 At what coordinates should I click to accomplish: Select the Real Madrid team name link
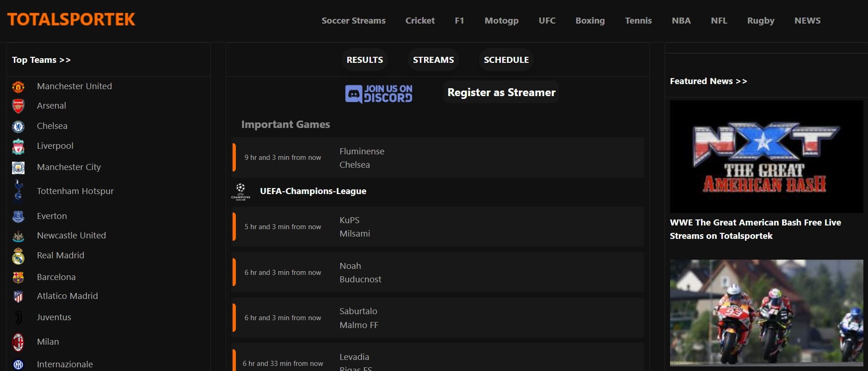tap(61, 255)
